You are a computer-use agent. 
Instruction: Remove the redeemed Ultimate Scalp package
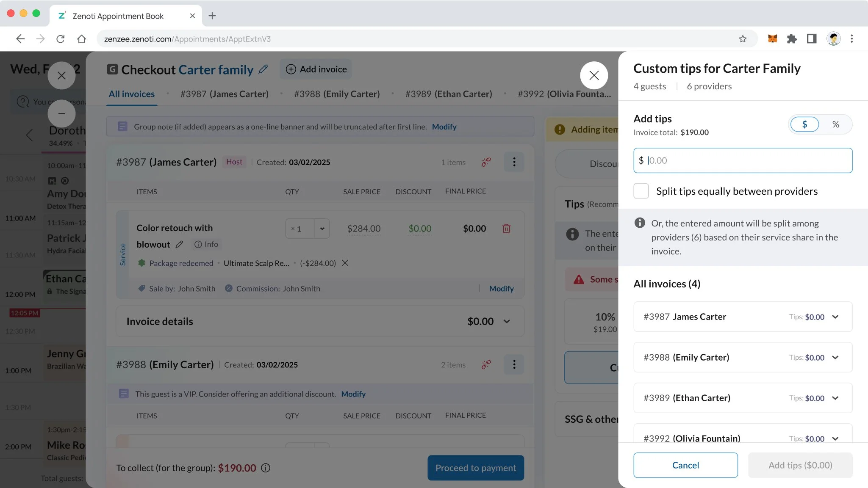coord(345,263)
